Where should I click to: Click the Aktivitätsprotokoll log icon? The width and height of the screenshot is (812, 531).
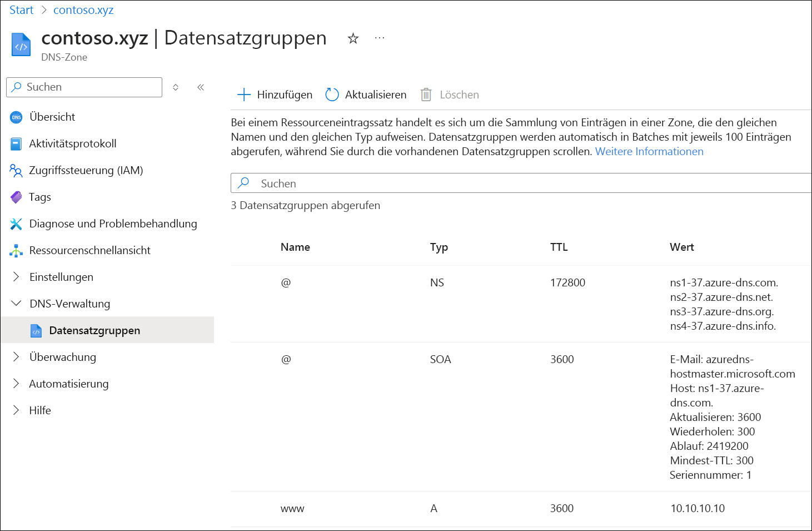(16, 144)
